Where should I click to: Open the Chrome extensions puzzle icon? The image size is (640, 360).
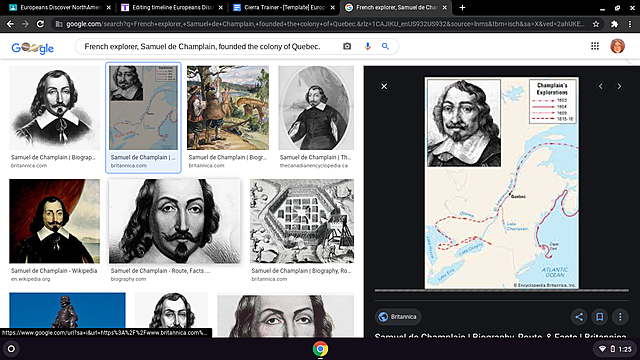614,24
